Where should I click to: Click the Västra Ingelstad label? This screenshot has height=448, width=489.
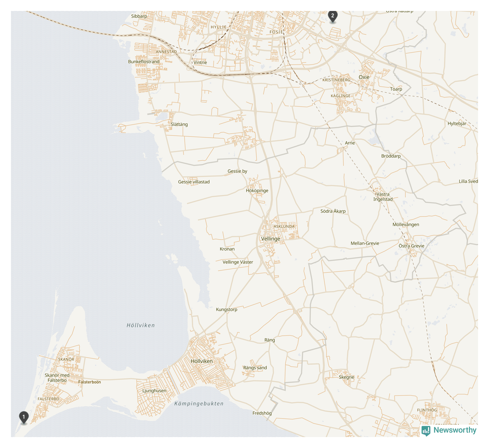click(383, 197)
